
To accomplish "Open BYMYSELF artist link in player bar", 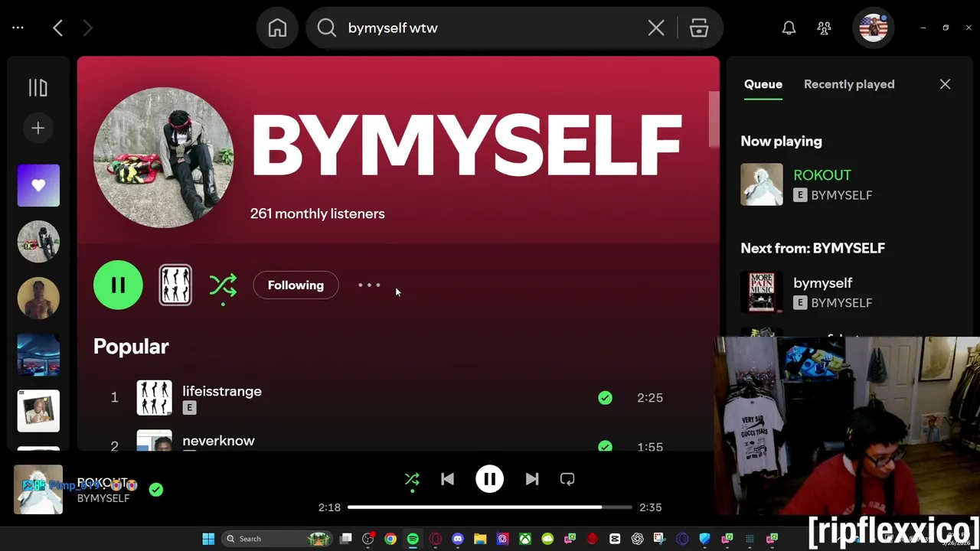I will [103, 498].
